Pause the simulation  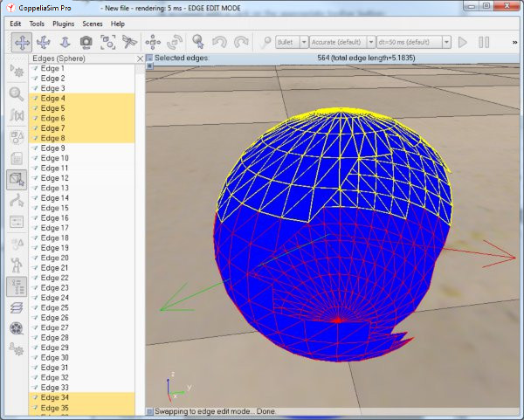(484, 43)
